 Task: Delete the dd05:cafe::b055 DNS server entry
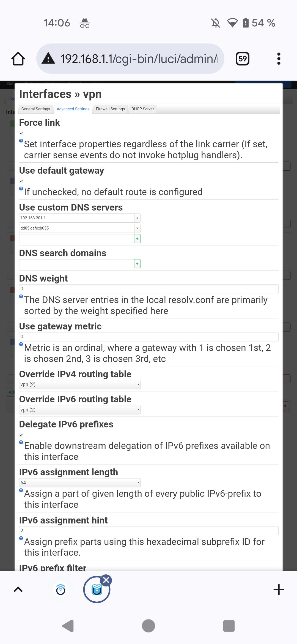click(x=137, y=228)
